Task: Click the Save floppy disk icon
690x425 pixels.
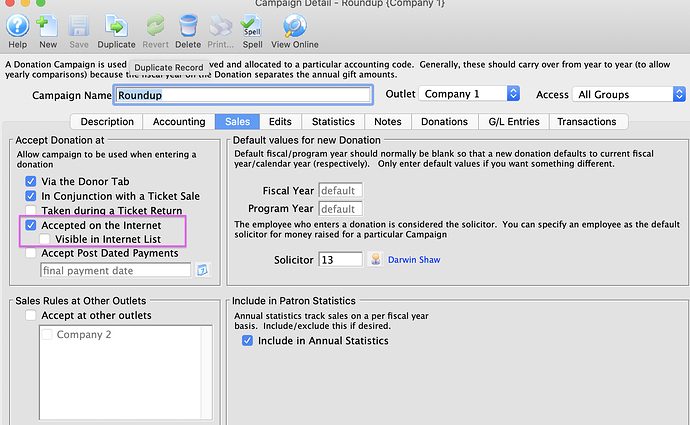Action: coord(79,26)
